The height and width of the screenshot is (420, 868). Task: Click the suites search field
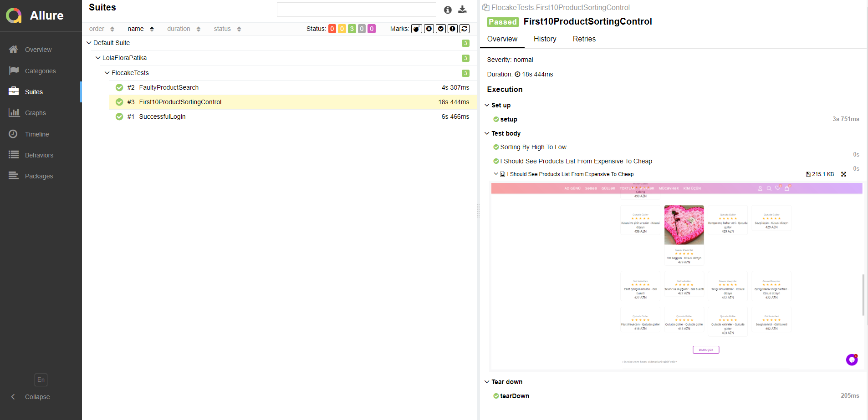coord(357,9)
